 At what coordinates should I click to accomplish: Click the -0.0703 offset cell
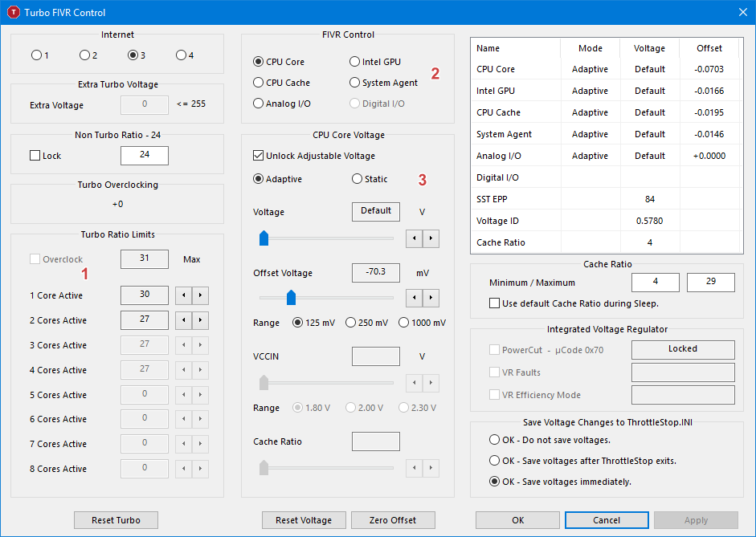tap(709, 69)
